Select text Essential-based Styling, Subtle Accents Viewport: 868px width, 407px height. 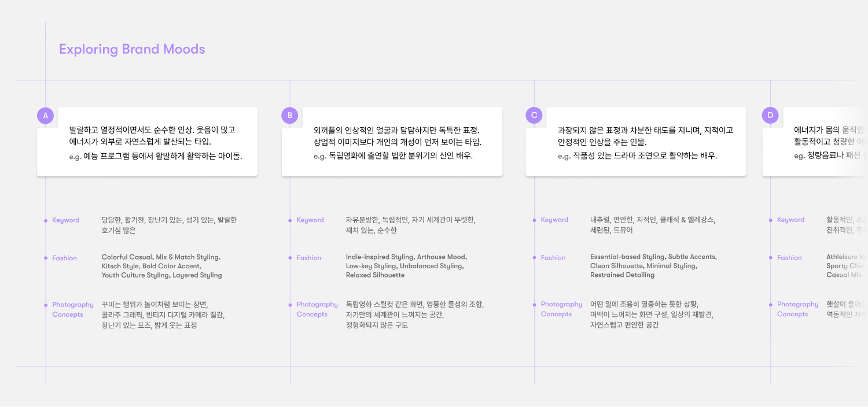(653, 257)
